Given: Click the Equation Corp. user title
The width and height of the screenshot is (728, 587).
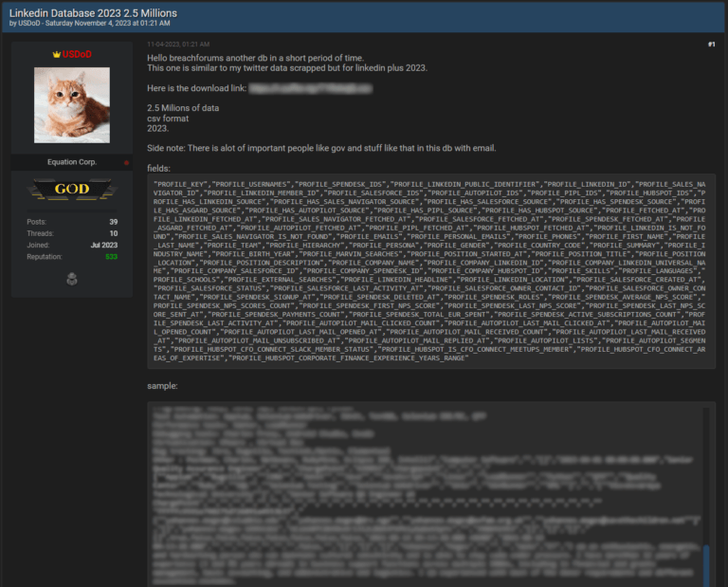Looking at the screenshot, I should click(72, 162).
